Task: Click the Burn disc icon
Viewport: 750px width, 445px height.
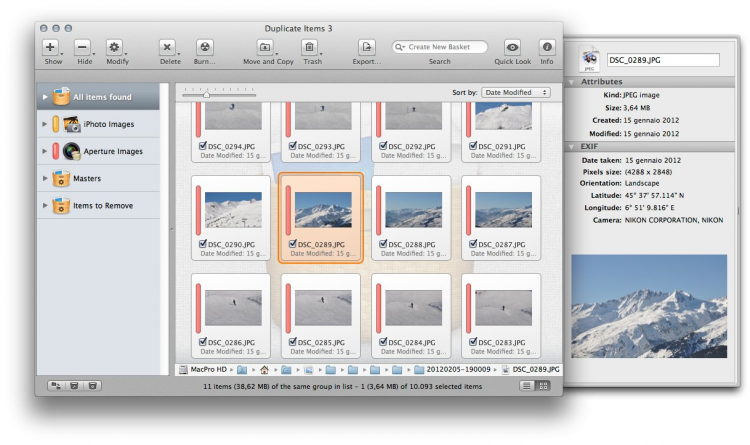Action: click(204, 47)
